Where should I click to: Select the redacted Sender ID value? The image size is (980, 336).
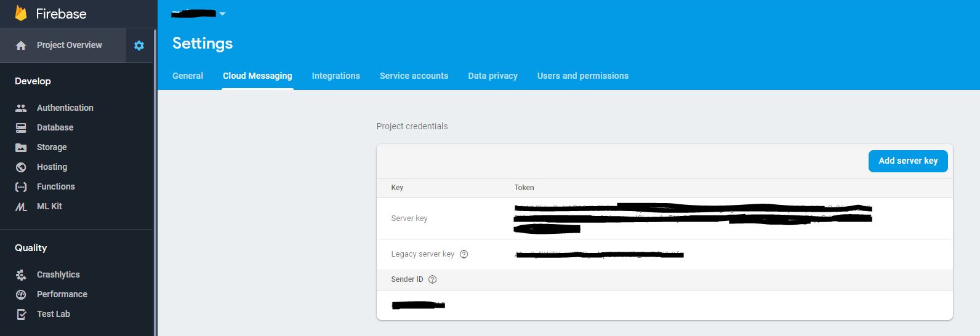pos(419,305)
